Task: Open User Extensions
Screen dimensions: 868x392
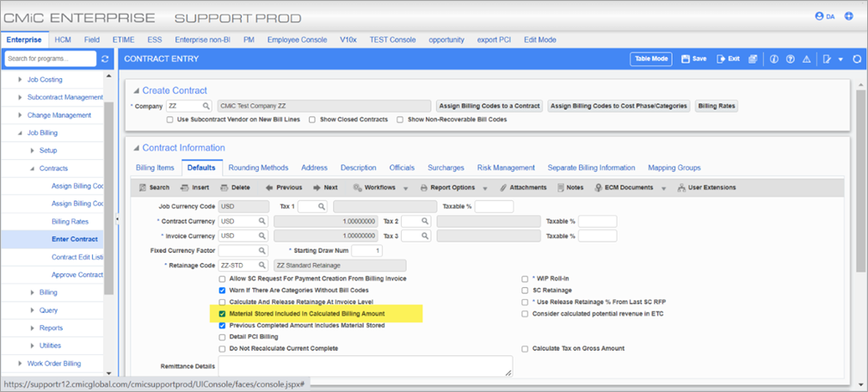Action: click(x=706, y=187)
